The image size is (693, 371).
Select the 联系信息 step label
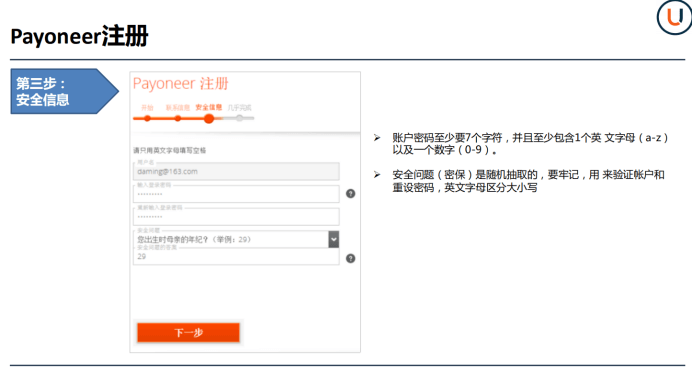[178, 107]
